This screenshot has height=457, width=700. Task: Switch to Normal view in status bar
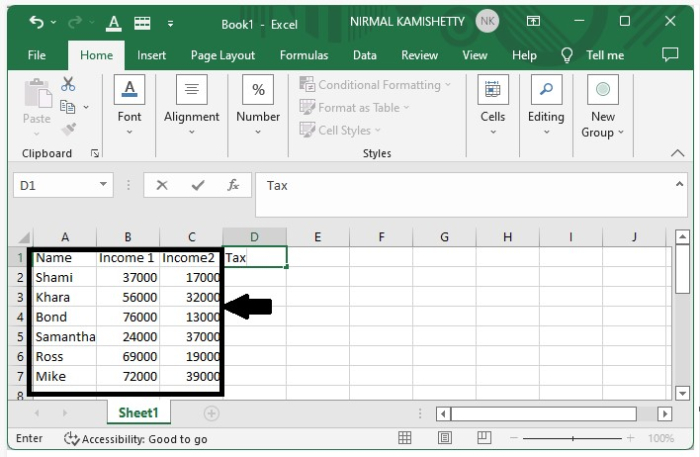click(405, 438)
